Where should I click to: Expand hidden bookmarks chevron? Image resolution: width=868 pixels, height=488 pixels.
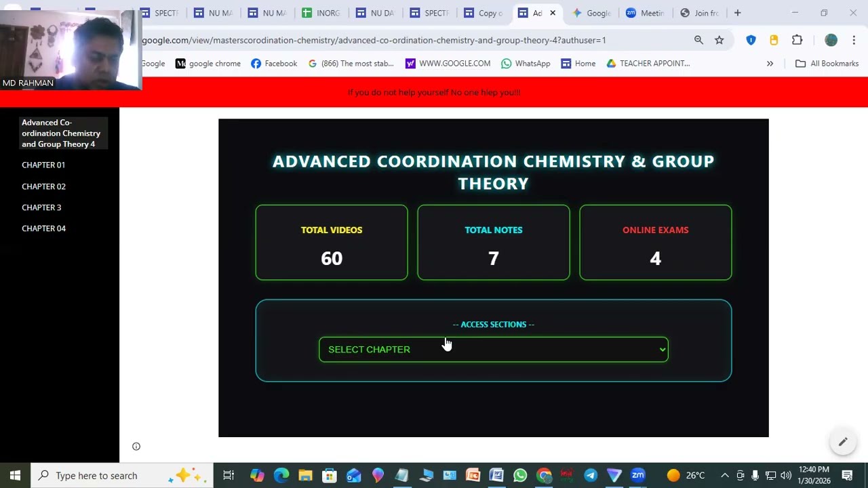(x=770, y=63)
